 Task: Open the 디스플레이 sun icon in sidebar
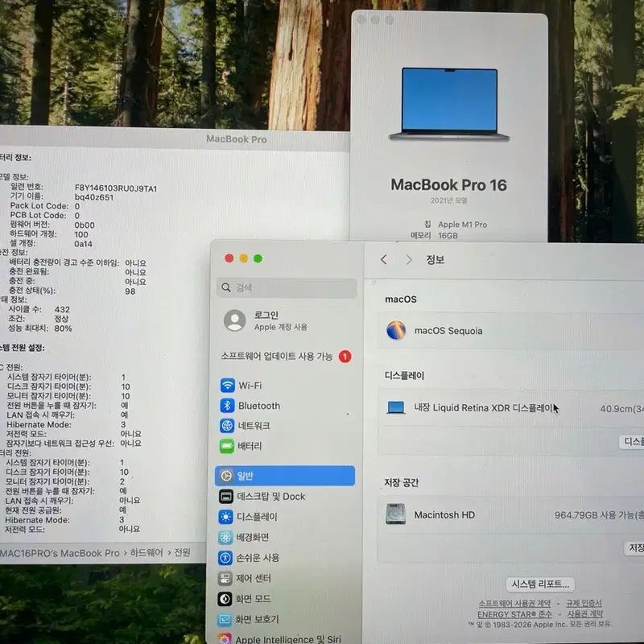225,517
